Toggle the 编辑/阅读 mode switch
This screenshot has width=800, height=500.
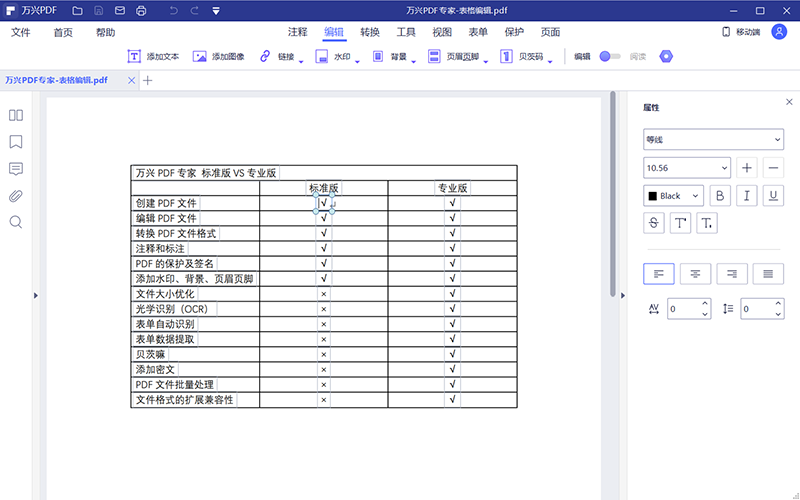[609, 57]
